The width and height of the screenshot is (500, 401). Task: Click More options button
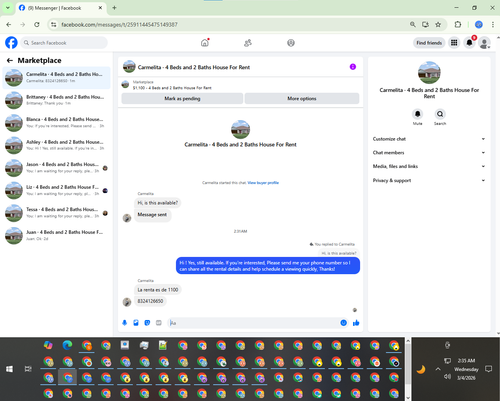[302, 99]
